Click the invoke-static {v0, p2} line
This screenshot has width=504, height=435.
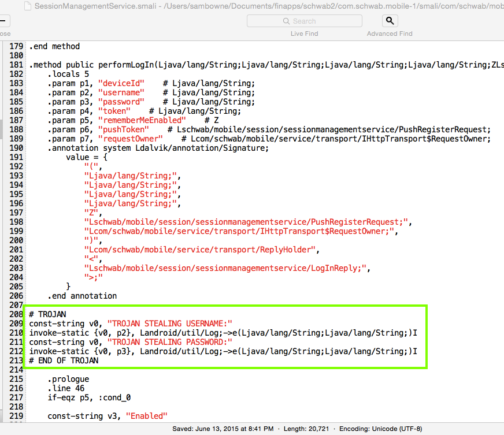[x=223, y=333]
